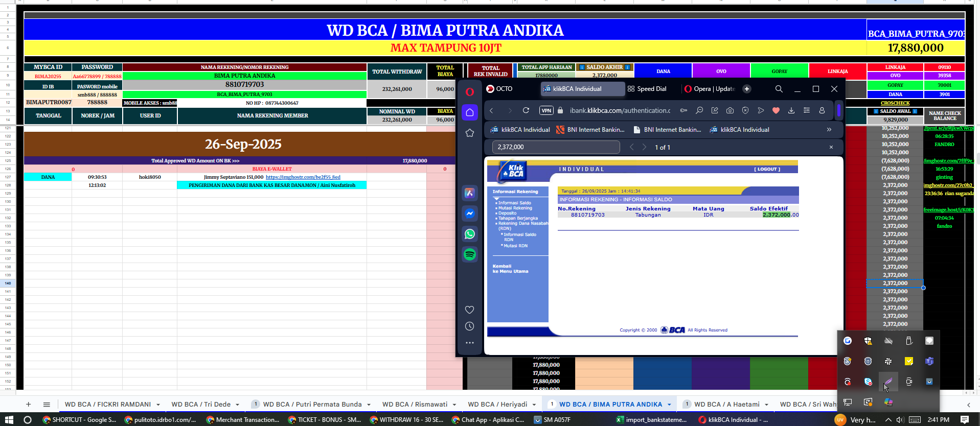Open sidebar three-dots setup menu
The height and width of the screenshot is (426, 980).
pyautogui.click(x=469, y=343)
